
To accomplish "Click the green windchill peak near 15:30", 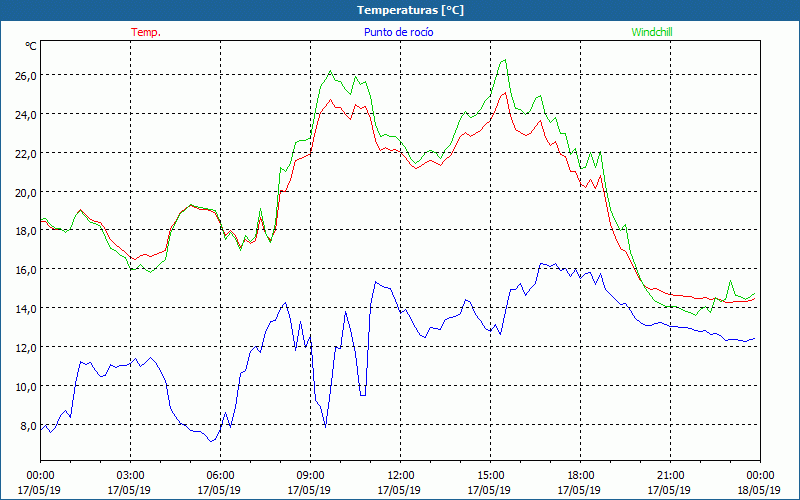I will pyautogui.click(x=505, y=60).
